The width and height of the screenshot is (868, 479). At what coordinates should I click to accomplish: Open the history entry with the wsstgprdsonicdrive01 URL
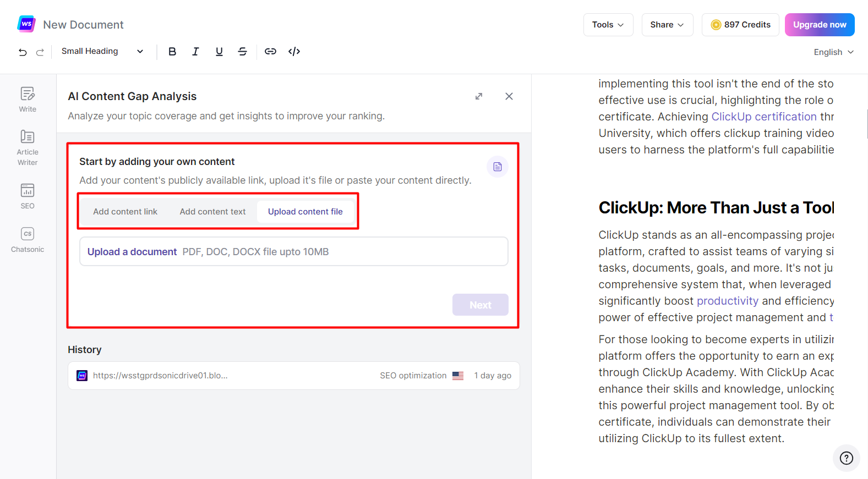tap(294, 376)
